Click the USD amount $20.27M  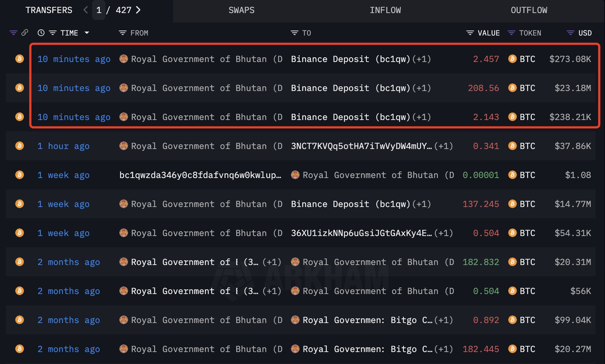[x=573, y=349]
